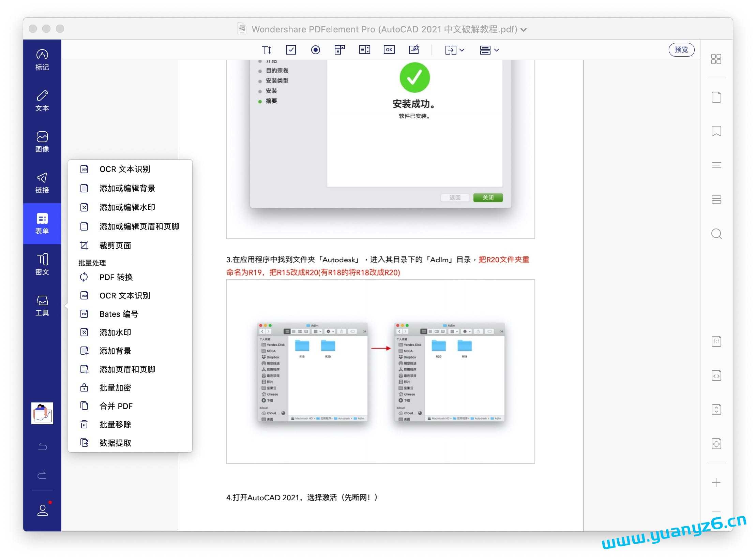Viewport: 756px width, 560px height.
Task: Open the field alignment dropdown
Action: coord(489,50)
